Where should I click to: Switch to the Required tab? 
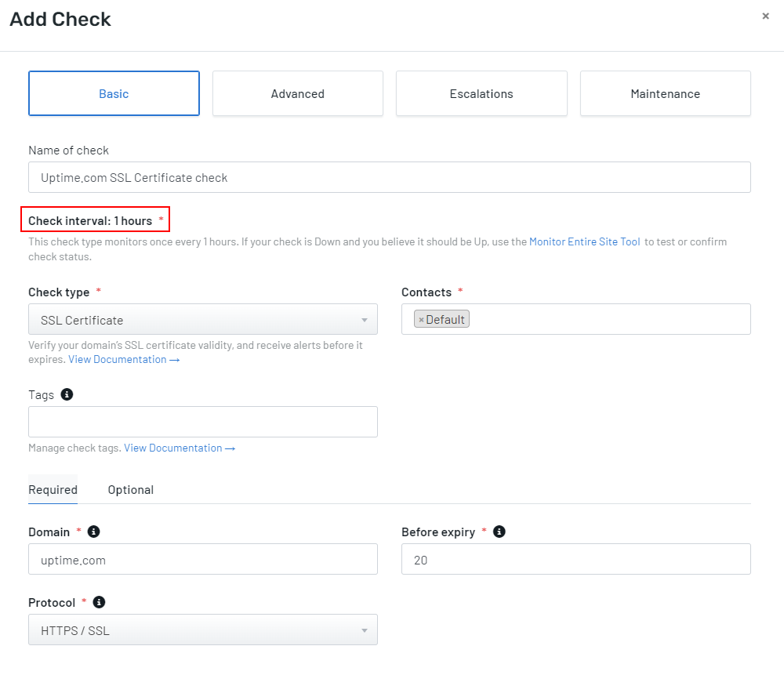(x=53, y=489)
